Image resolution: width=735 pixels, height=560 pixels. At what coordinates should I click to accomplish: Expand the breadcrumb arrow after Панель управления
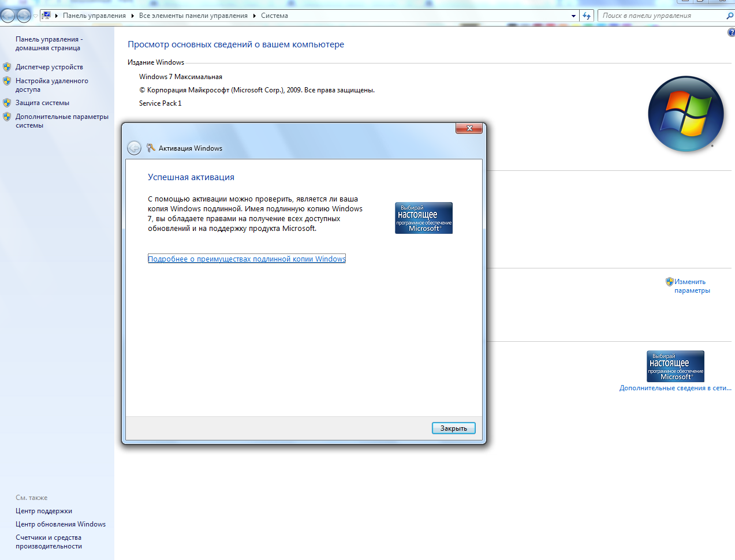[133, 16]
